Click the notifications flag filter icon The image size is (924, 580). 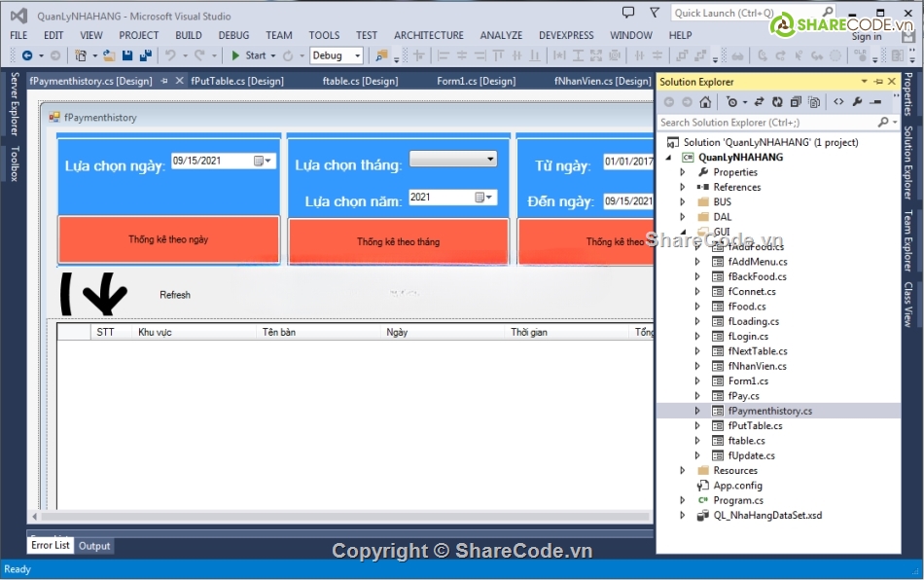(655, 13)
